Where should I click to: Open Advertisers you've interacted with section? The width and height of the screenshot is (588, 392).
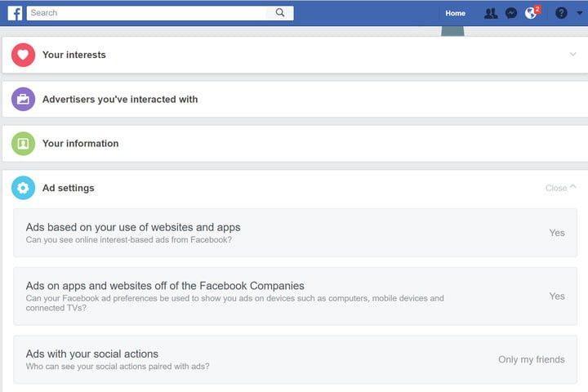pyautogui.click(x=120, y=100)
